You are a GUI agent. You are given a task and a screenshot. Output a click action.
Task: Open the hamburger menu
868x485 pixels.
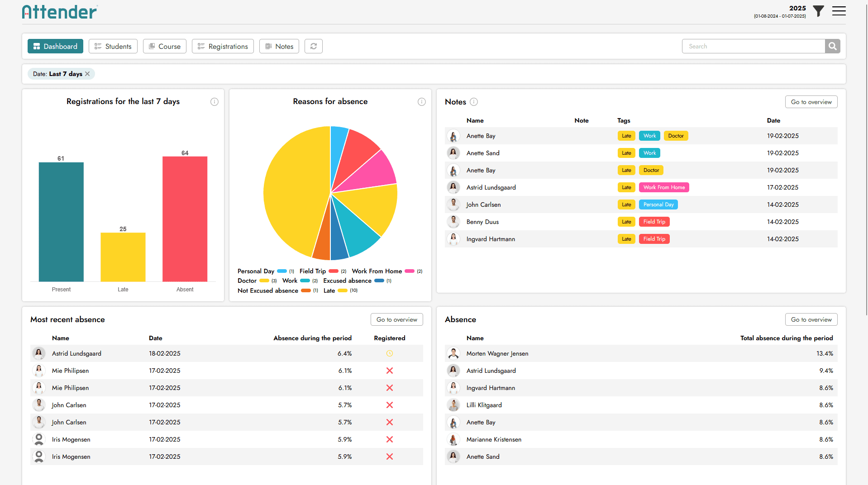tap(839, 11)
